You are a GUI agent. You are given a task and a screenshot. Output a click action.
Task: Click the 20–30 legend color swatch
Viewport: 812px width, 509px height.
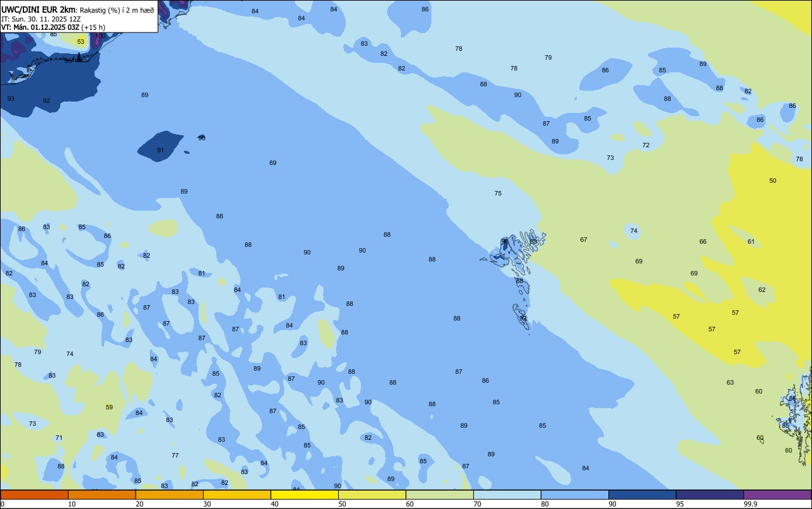pos(169,494)
